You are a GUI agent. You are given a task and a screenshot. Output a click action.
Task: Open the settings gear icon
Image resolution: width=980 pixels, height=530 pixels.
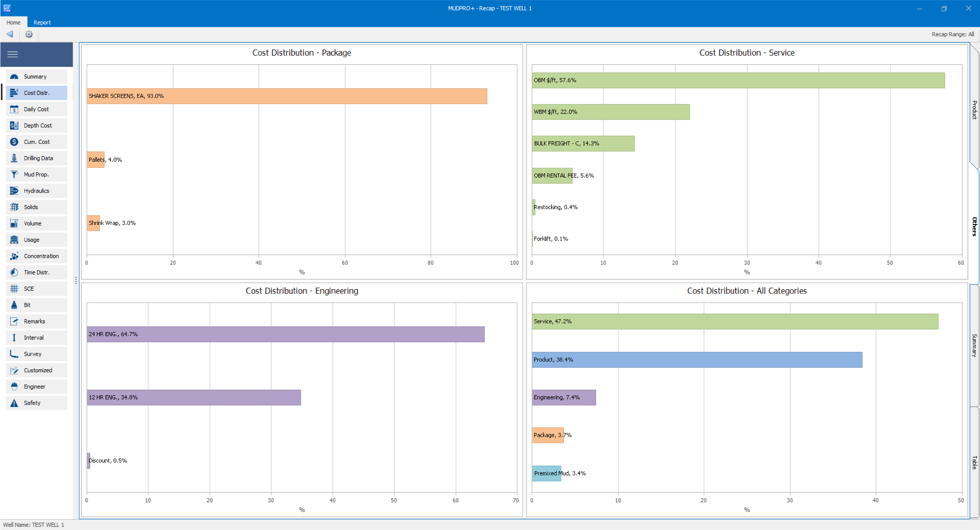click(29, 34)
